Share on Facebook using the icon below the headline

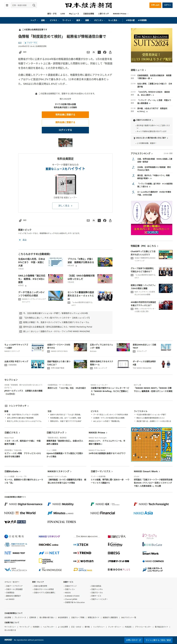tap(105, 52)
